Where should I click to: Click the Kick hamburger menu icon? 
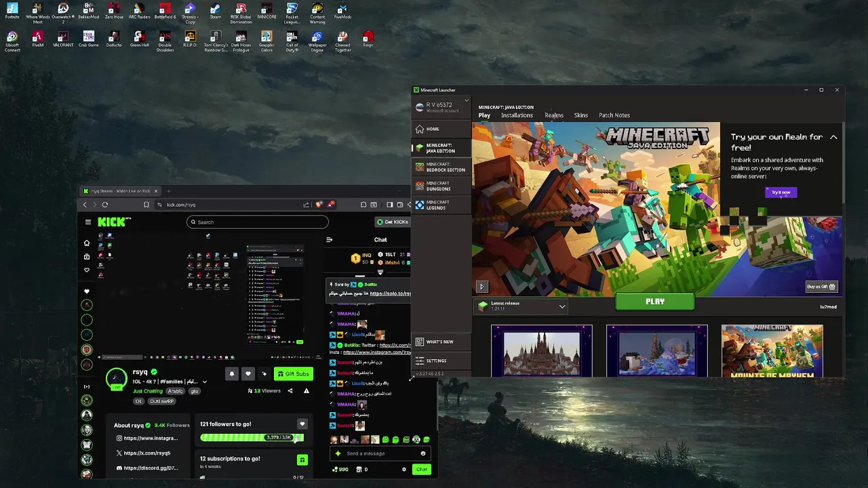(x=87, y=222)
